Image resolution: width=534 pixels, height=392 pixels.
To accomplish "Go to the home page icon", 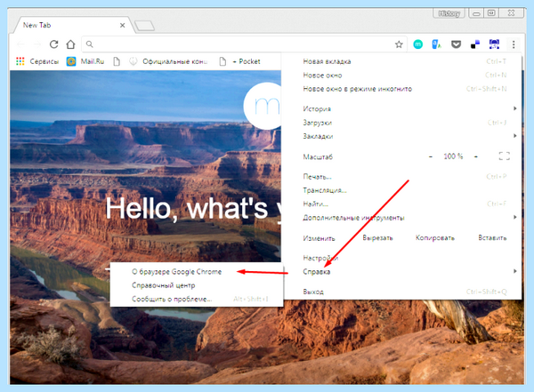I will (x=70, y=44).
